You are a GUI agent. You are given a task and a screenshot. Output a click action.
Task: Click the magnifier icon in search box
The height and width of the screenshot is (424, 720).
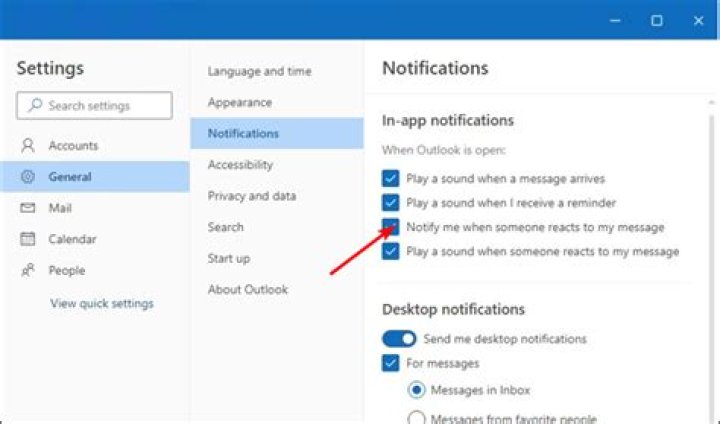[x=35, y=106]
